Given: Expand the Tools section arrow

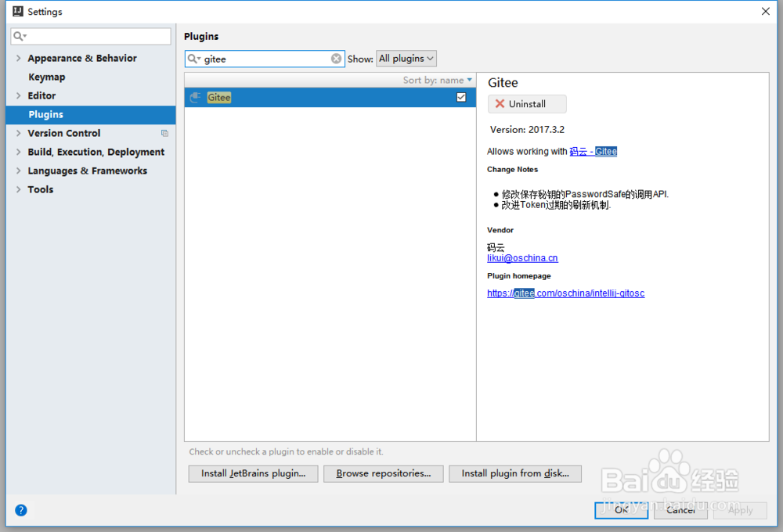Looking at the screenshot, I should [x=19, y=189].
